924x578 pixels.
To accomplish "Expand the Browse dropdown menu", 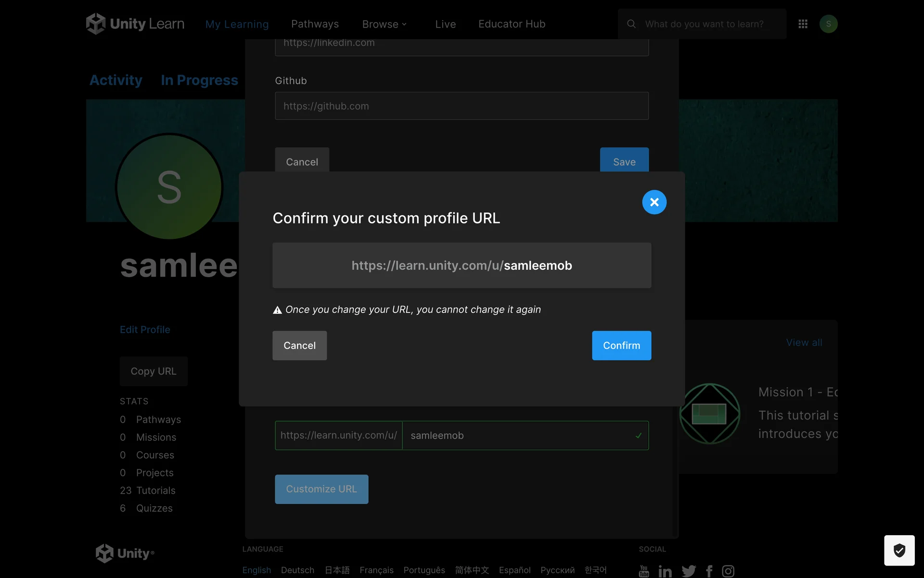I will [x=385, y=24].
